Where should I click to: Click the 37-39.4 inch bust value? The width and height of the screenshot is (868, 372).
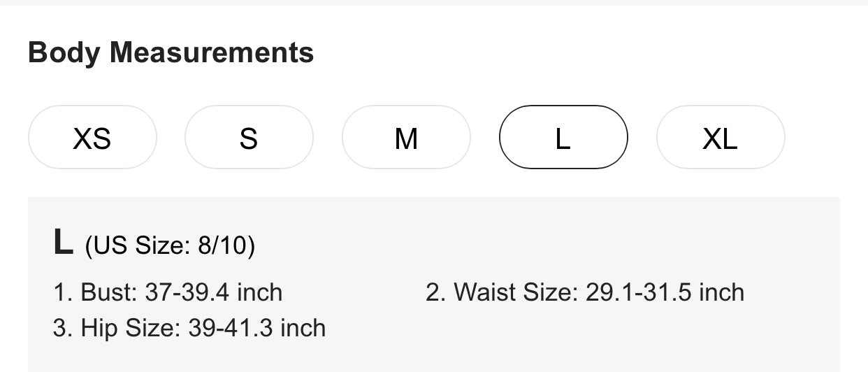(213, 292)
